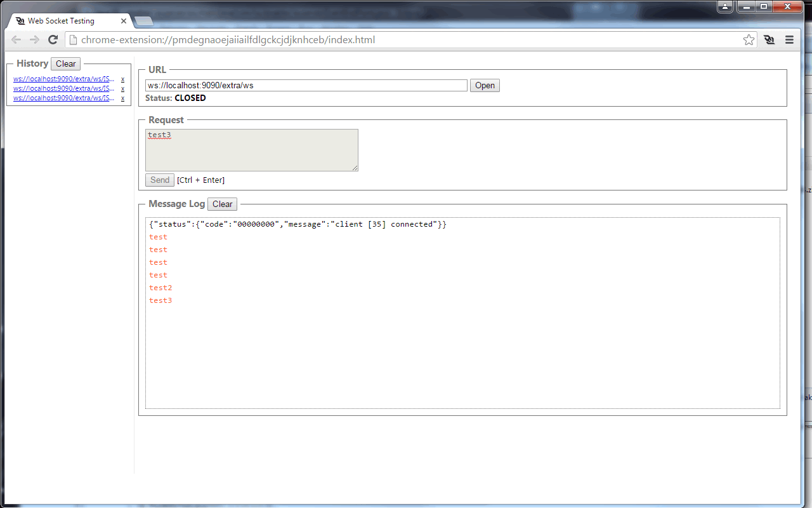812x508 pixels.
Task: Click the Request textarea resize handle
Action: [x=355, y=168]
